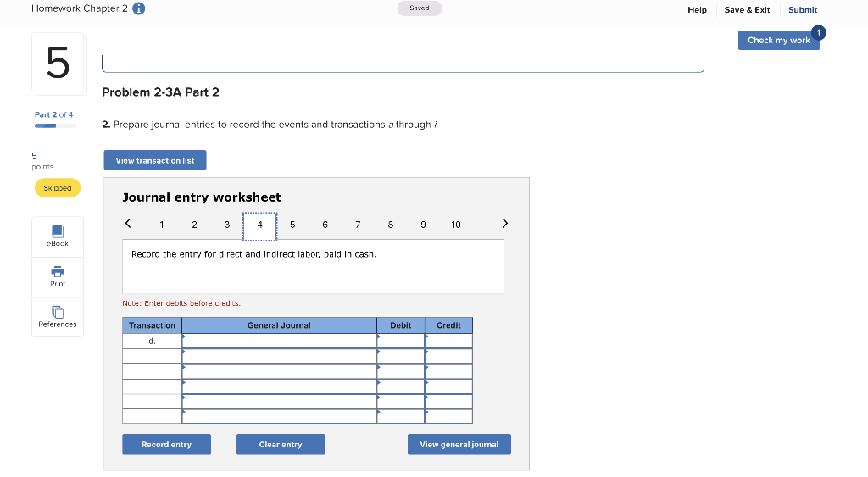Viewport: 868px width, 477px height.
Task: Click the Debit field in second row
Action: click(401, 356)
